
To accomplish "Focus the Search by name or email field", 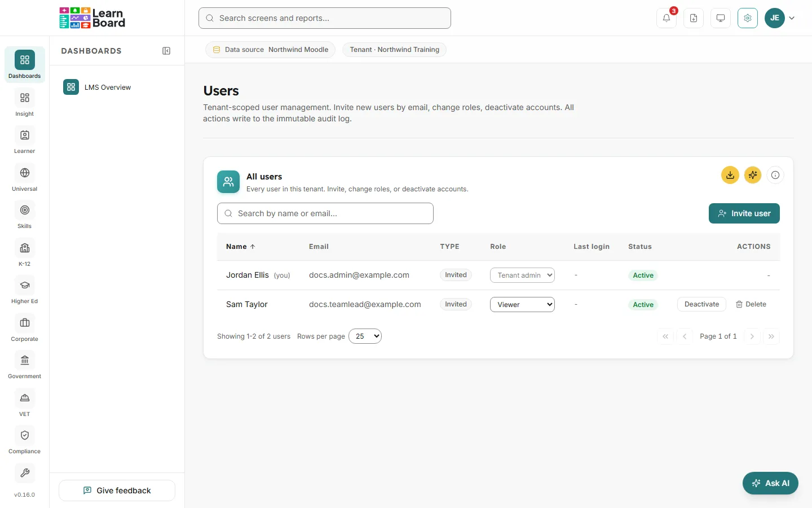I will click(325, 213).
